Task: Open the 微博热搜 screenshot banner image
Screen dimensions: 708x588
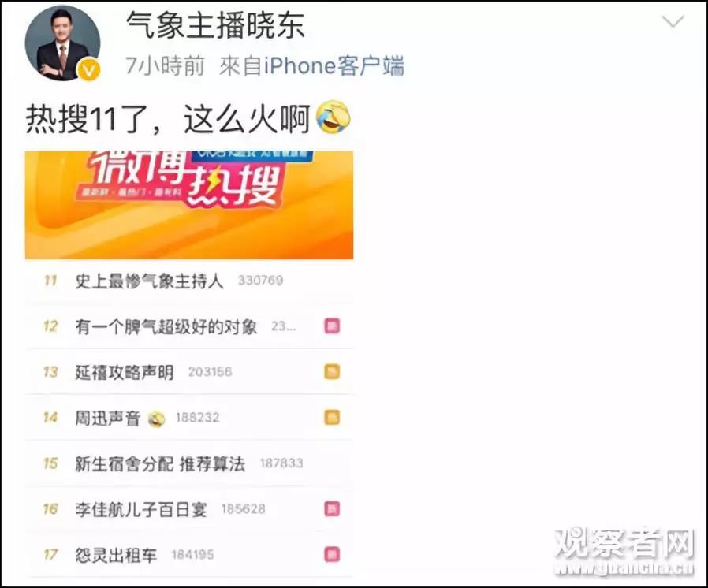Action: (x=189, y=205)
